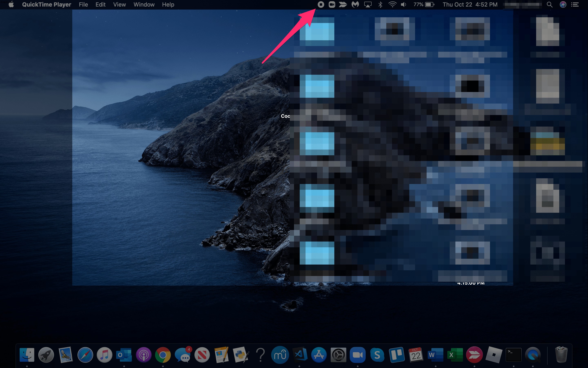Show battery status at 77%
Viewport: 588px width, 368px height.
[424, 4]
